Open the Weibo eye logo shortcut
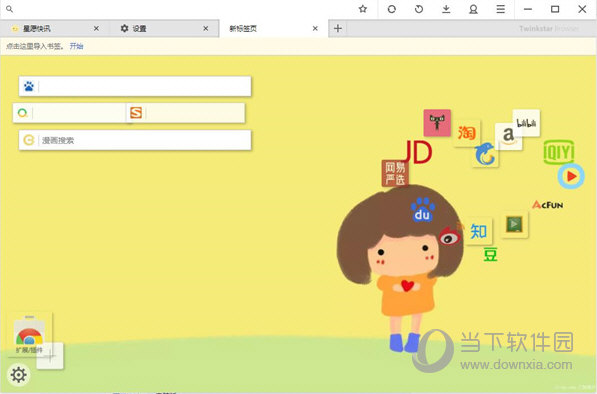 coord(450,236)
